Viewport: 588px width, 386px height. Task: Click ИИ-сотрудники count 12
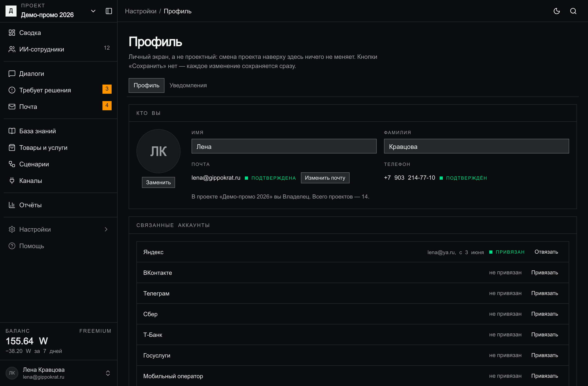click(x=107, y=48)
